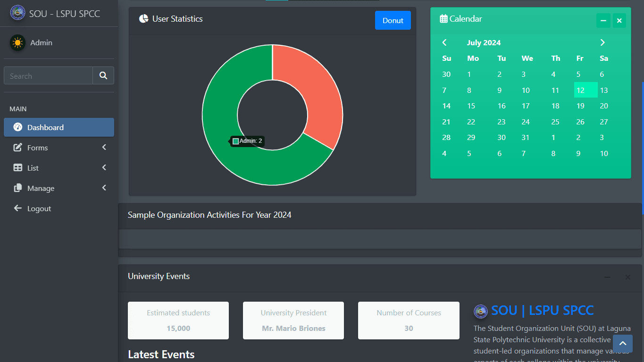The height and width of the screenshot is (362, 644).
Task: Go to the previous month in calendar
Action: click(x=444, y=42)
